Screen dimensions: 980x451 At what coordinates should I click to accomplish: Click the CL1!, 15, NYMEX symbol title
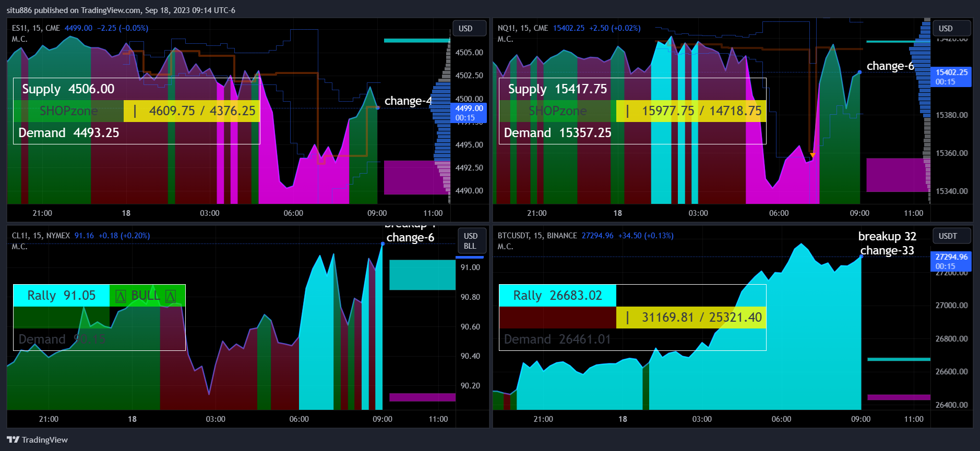(x=41, y=236)
